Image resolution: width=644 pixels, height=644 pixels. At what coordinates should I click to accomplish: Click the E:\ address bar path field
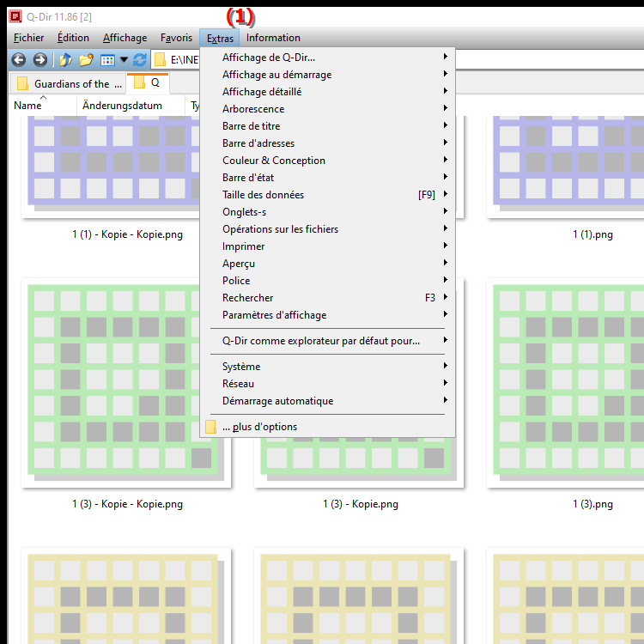pyautogui.click(x=185, y=60)
